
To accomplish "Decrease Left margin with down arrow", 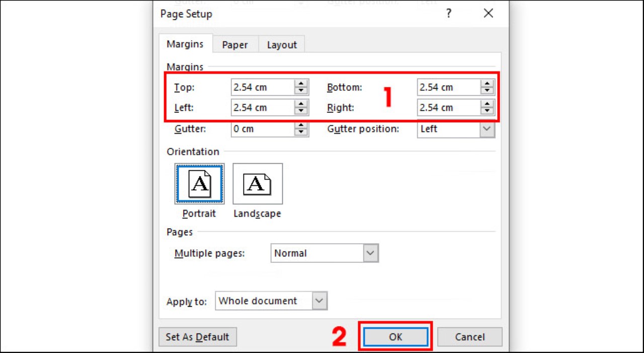I will (x=301, y=111).
